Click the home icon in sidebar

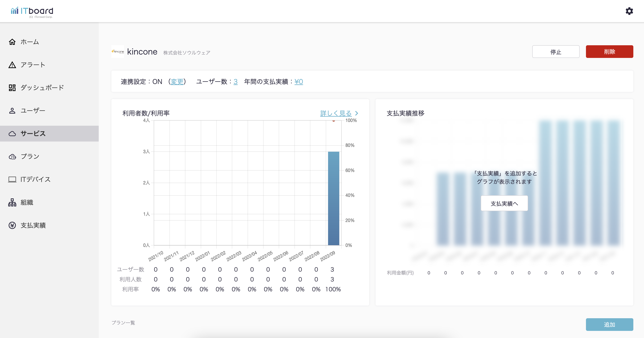[12, 42]
